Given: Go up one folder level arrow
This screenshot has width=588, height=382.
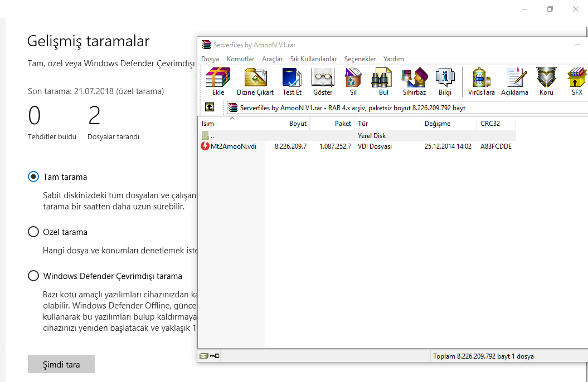Looking at the screenshot, I should coord(210,107).
